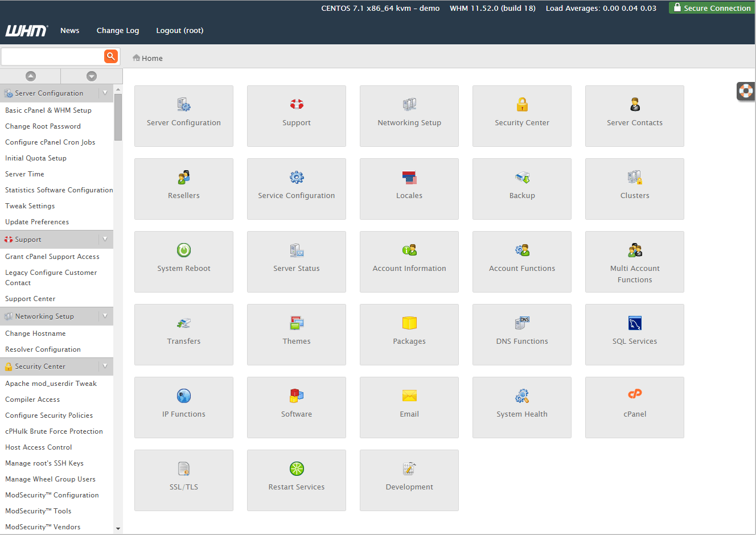Collapse the Support sidebar section arrow
The image size is (756, 535).
[x=105, y=239]
